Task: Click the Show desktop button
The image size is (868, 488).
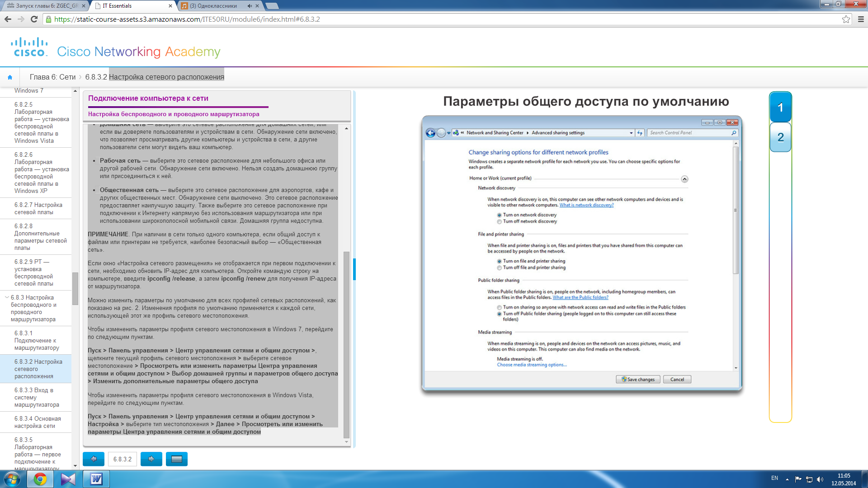Action: 864,479
